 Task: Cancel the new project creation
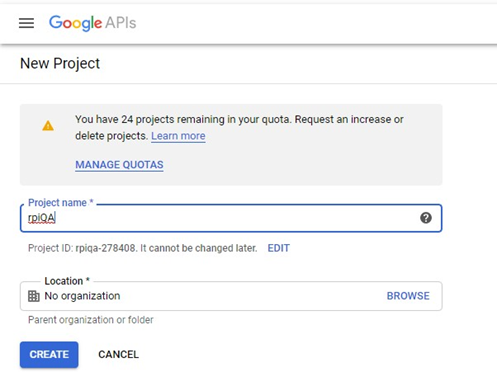[118, 354]
